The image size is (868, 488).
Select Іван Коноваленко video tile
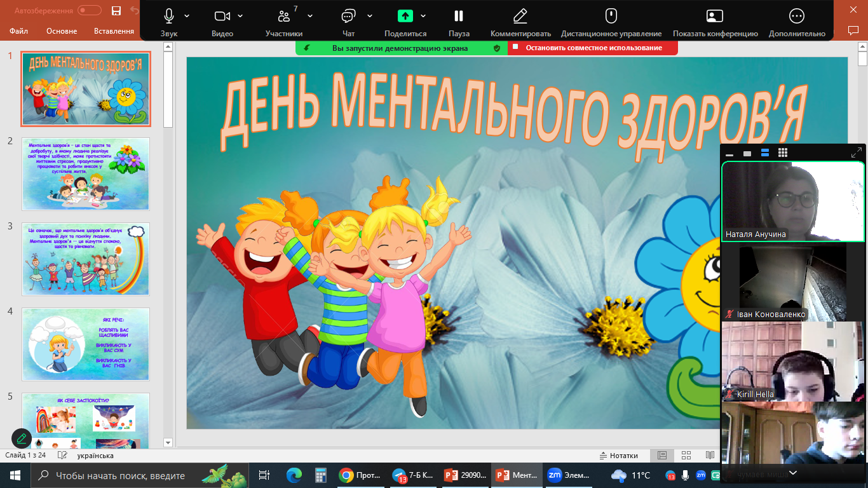tap(793, 281)
